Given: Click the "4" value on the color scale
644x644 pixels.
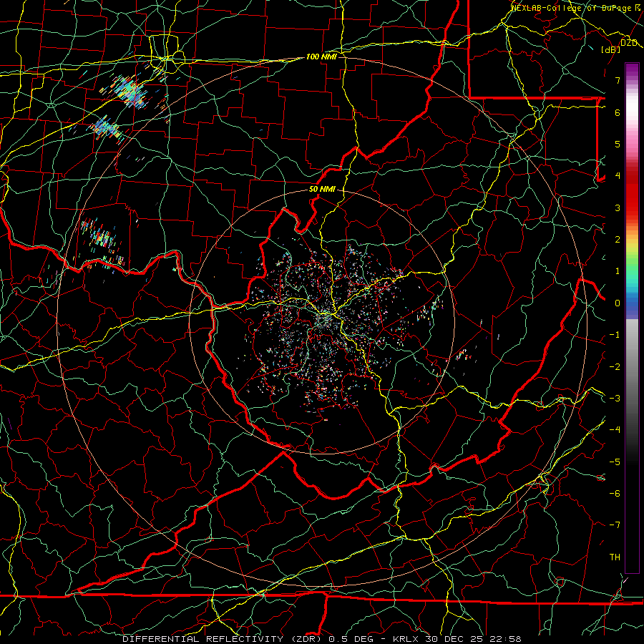Looking at the screenshot, I should (x=618, y=176).
